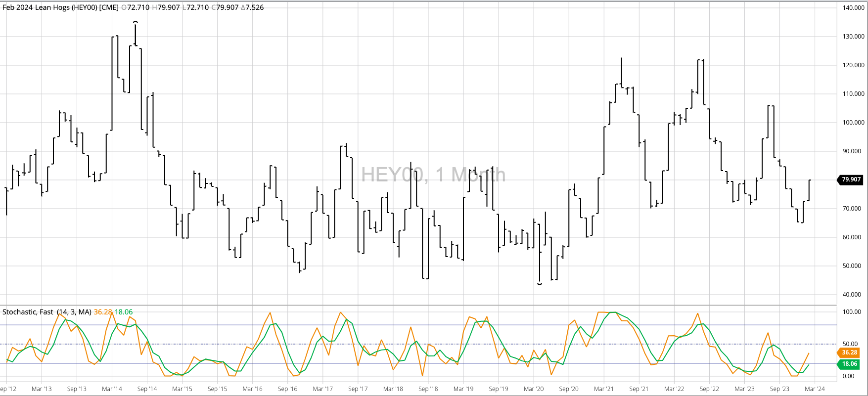Click the orange 36.28 stochastic value tag
868x396 pixels.
849,352
